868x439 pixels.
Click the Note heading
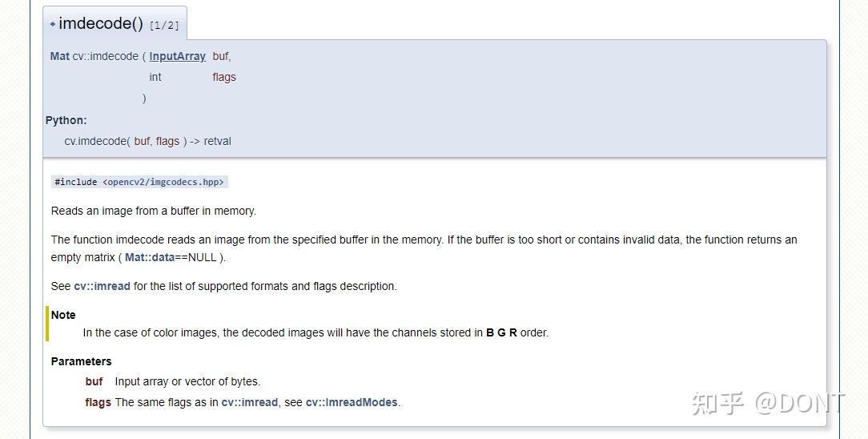pos(63,315)
